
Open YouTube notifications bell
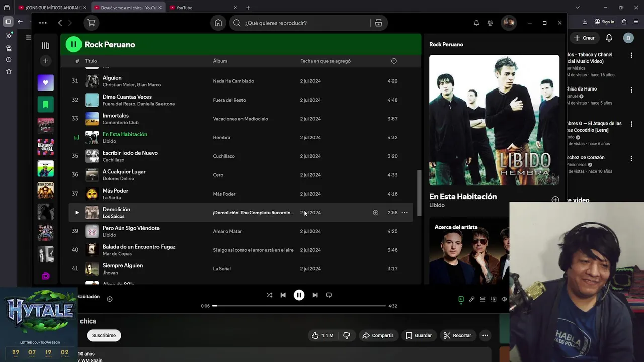point(609,38)
